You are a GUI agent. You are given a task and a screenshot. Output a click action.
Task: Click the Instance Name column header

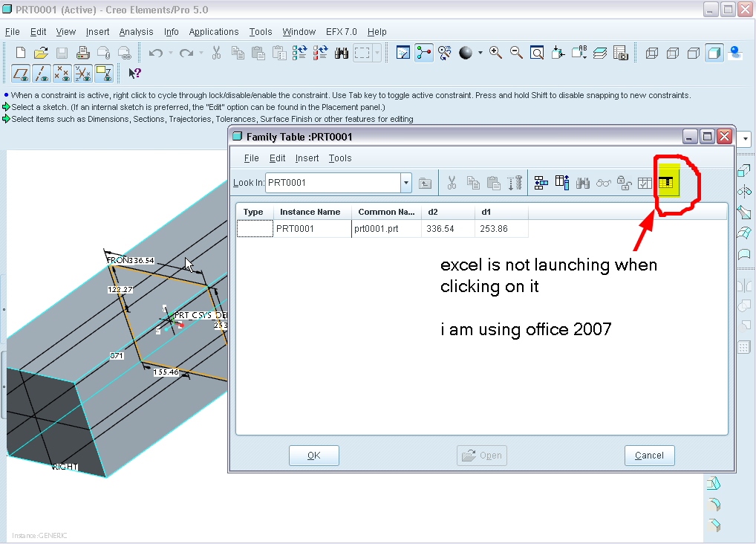pos(313,212)
